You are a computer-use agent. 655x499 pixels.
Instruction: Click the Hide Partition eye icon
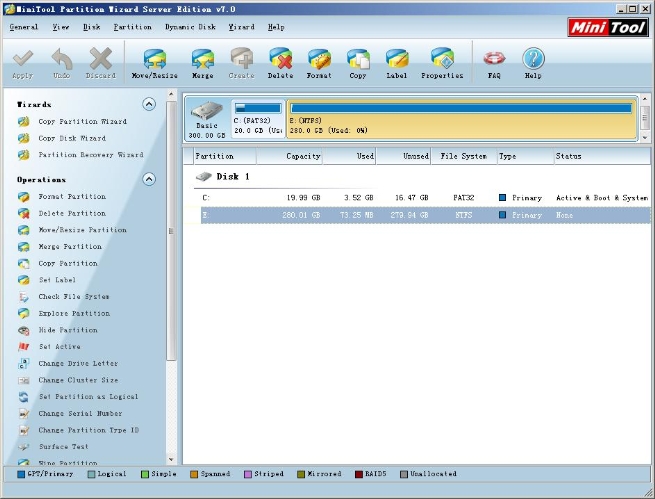[24, 330]
